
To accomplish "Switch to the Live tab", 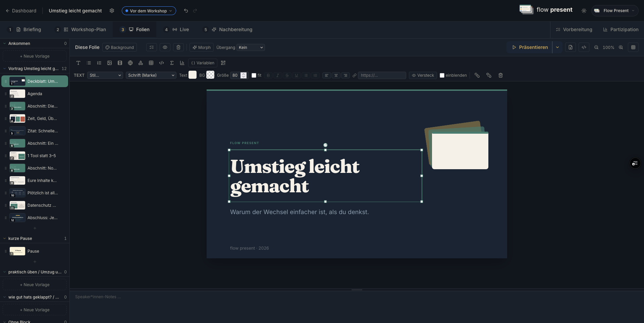I will (177, 29).
